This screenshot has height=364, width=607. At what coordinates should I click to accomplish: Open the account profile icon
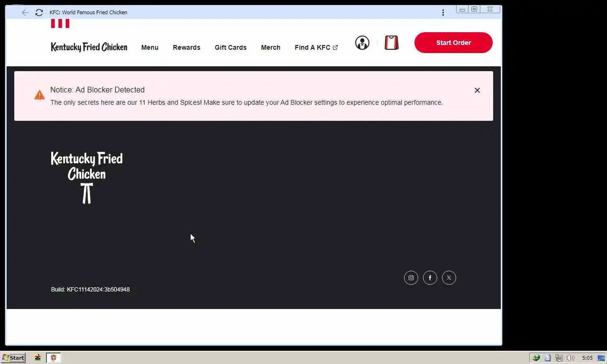tap(362, 43)
